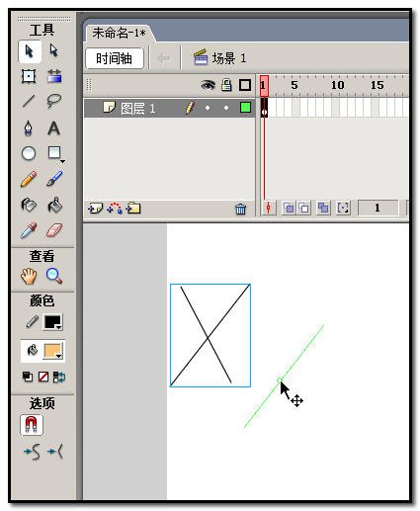Screen dimensions: 420x511
Task: Click the Straighten option button
Action: [55, 452]
